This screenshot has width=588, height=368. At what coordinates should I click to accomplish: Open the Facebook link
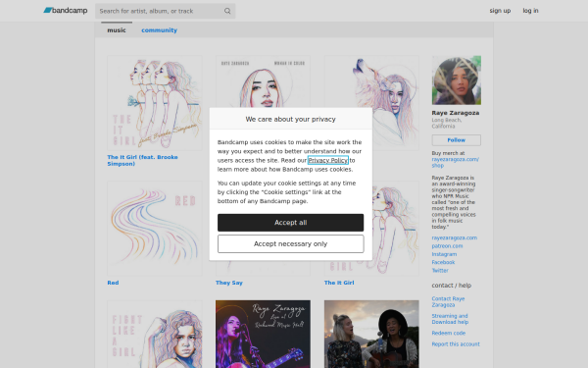(x=443, y=262)
